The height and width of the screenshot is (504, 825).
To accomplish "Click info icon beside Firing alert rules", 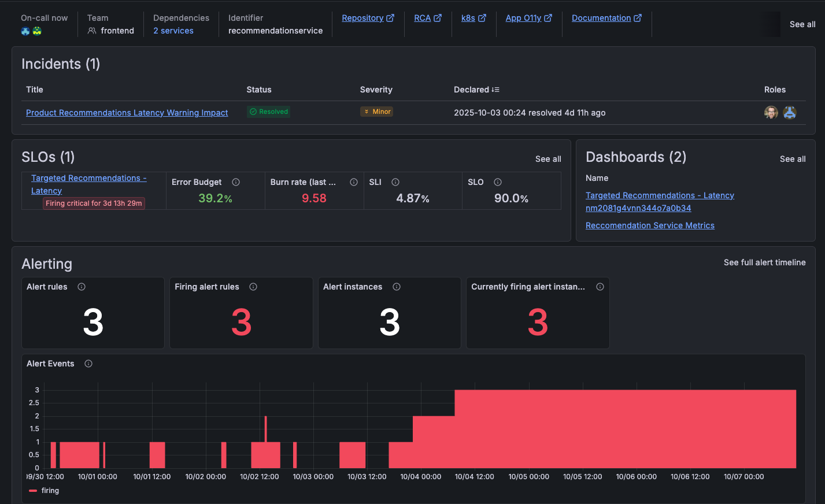I will 253,287.
